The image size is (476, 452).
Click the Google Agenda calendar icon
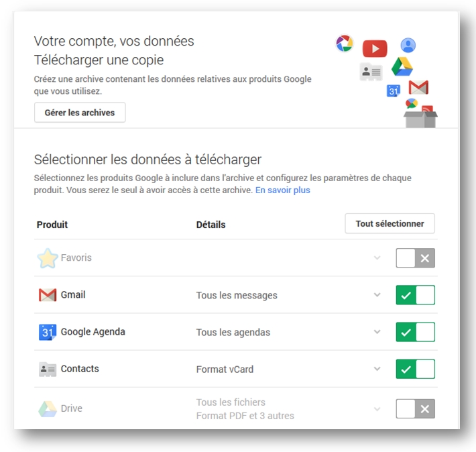[48, 332]
